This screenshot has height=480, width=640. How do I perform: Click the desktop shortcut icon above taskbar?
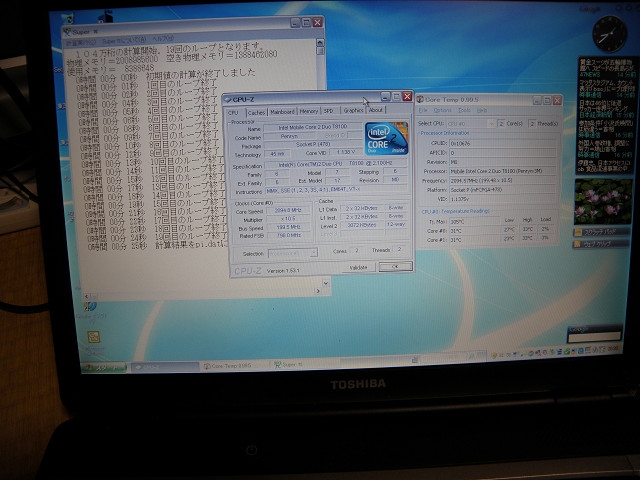[93, 336]
